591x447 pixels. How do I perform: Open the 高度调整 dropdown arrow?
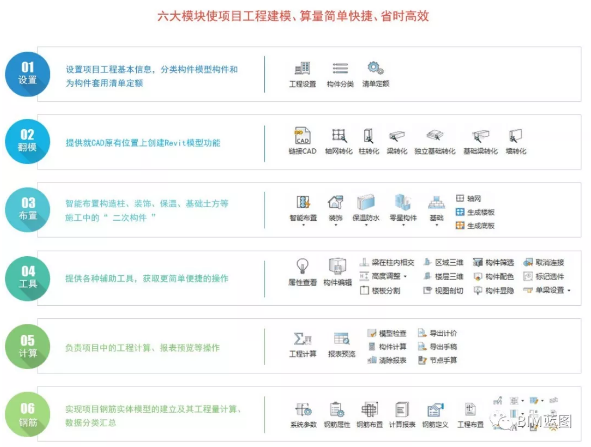406,277
